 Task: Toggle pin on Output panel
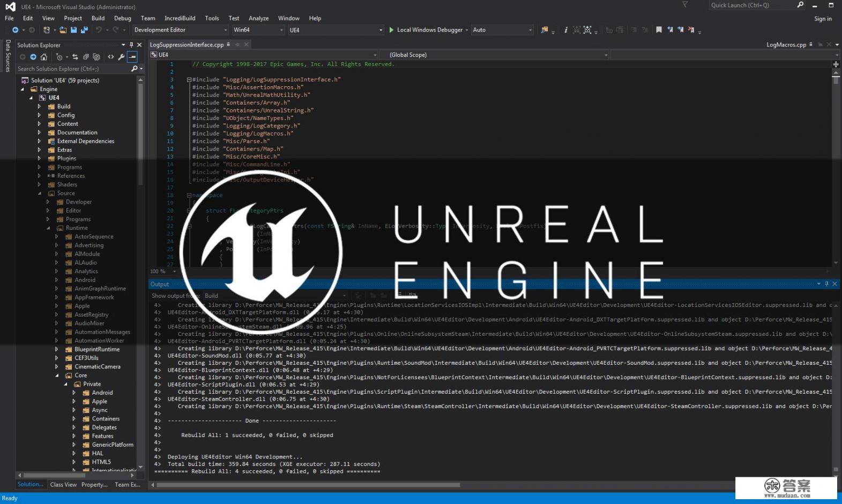click(x=826, y=284)
